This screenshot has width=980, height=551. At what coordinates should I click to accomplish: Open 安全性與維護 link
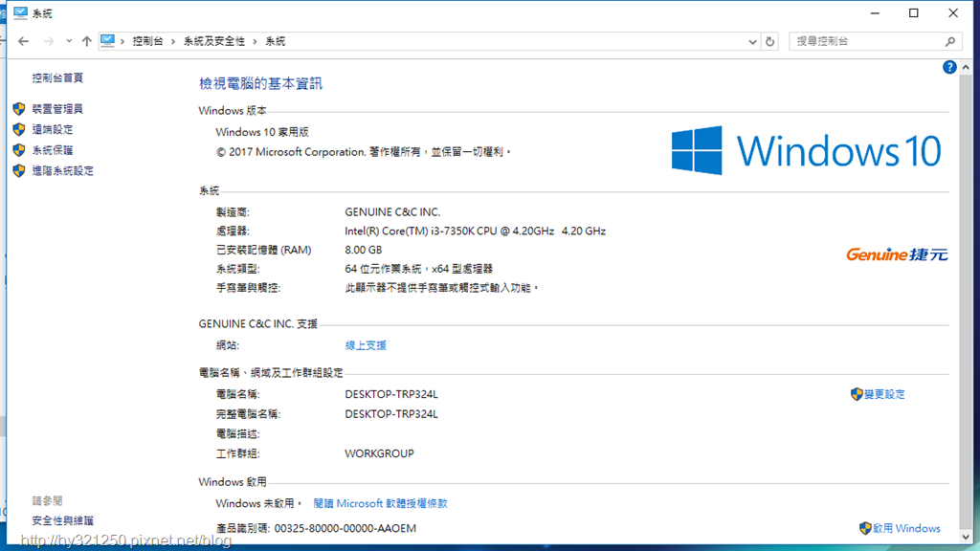[x=62, y=520]
